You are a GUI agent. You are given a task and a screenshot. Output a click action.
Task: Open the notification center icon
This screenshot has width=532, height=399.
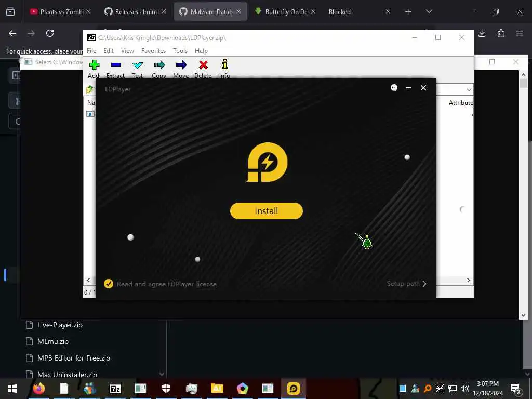click(x=515, y=389)
